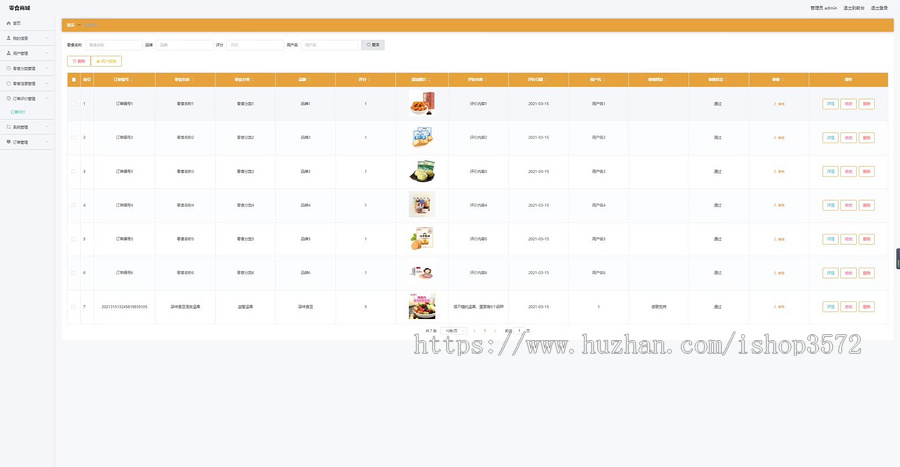
Task: Click 详情 button in row 7
Action: 830,307
